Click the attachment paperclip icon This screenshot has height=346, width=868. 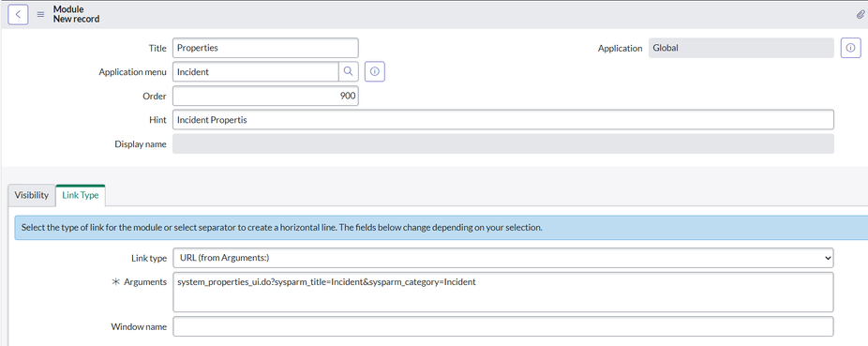861,14
